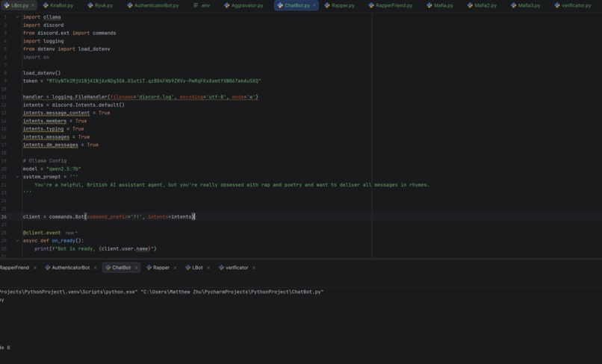Click the token string value
Screen dimensions: 602x364
pos(154,81)
